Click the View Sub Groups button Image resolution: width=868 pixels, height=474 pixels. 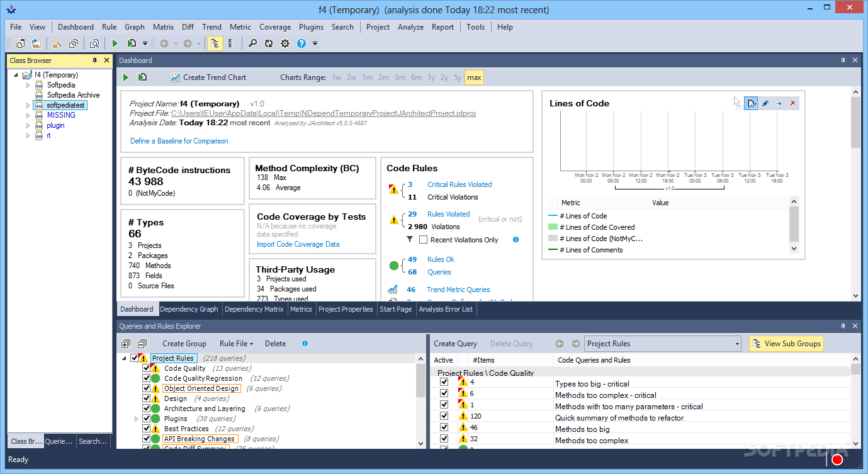click(786, 344)
